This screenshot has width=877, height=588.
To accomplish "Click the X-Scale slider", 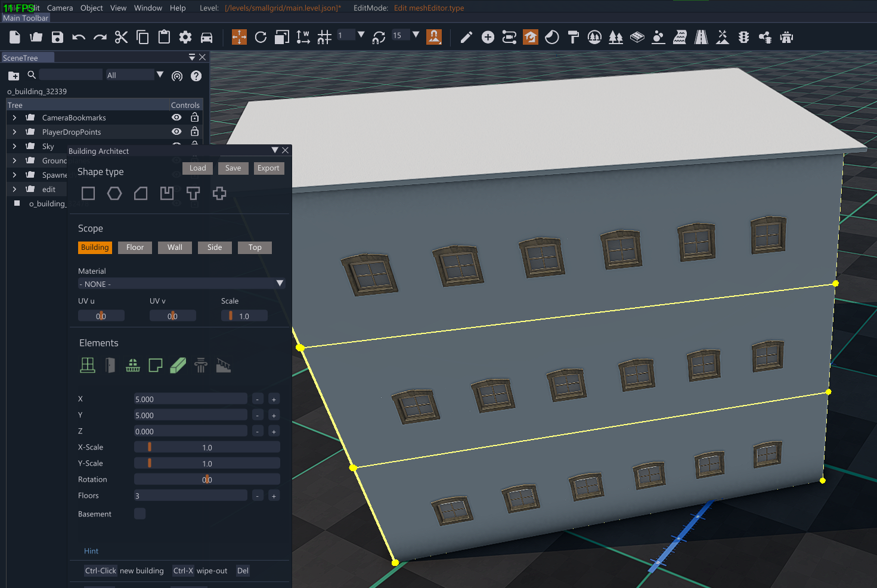I will tap(207, 447).
